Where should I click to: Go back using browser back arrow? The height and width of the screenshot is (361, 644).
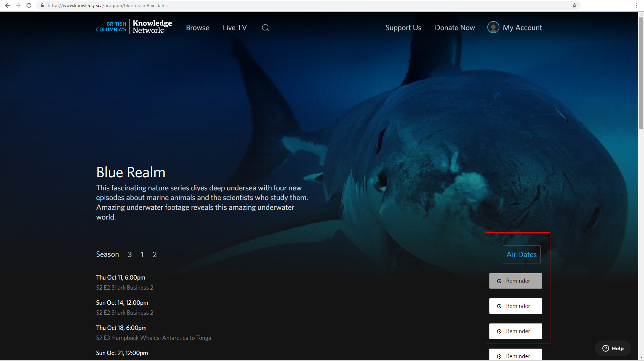point(7,5)
